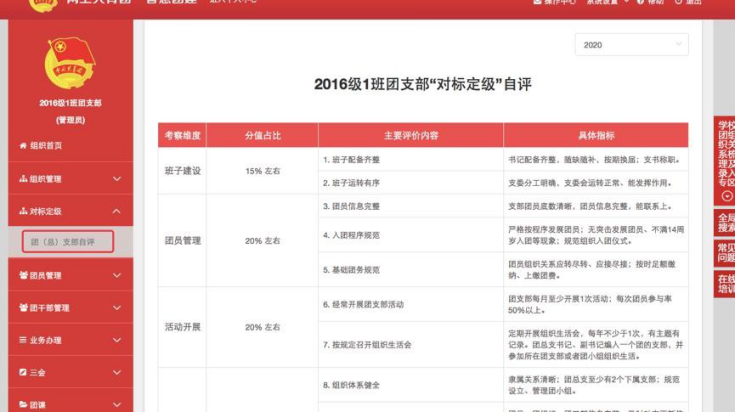Image resolution: width=736 pixels, height=413 pixels.
Task: Click the circled down-arrow on the right panel
Action: click(727, 196)
